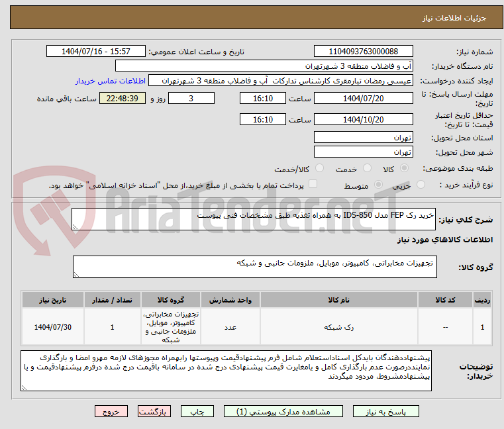Click the جزئیات اطلاعات نیاز page title

454,18
